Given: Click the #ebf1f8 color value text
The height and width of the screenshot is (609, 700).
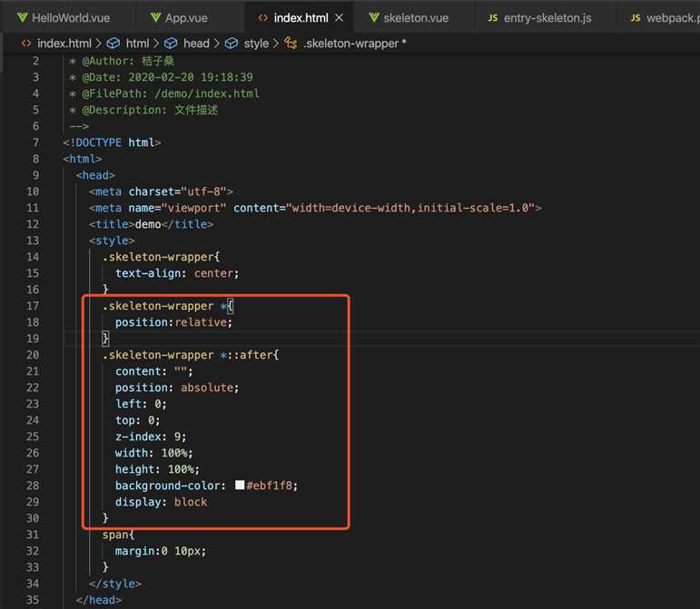Looking at the screenshot, I should [x=270, y=486].
